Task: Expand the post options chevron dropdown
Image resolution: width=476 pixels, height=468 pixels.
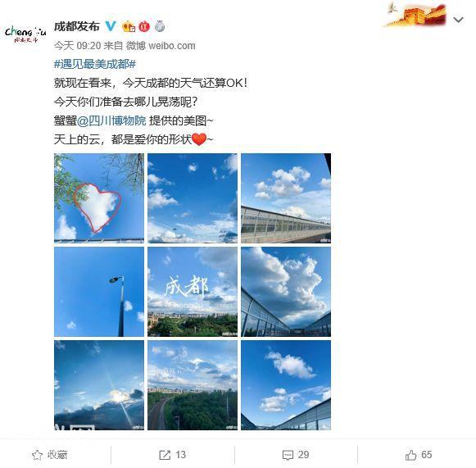Action: coord(458,20)
